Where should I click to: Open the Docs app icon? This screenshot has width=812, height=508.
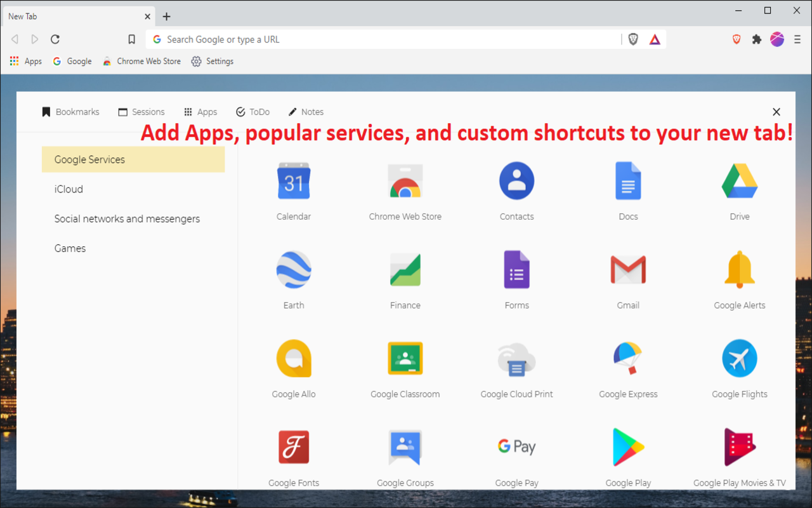pyautogui.click(x=628, y=181)
